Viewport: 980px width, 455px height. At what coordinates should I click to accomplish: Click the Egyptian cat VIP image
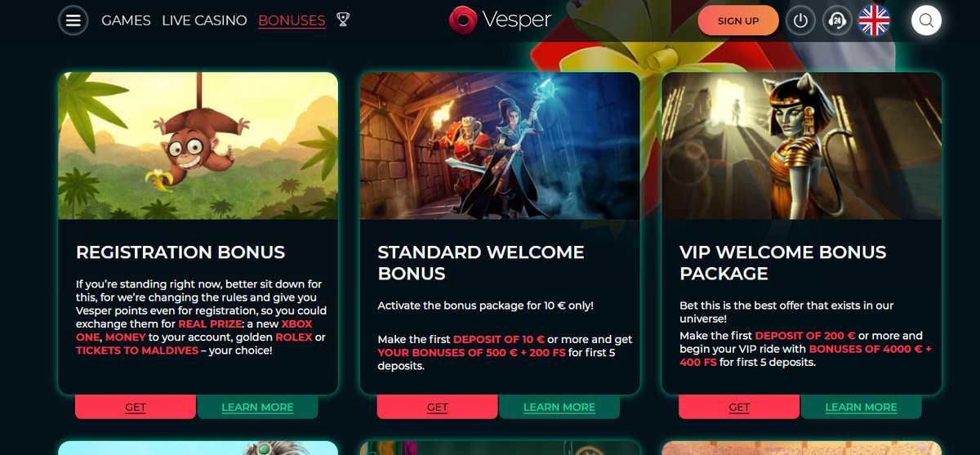pos(802,145)
